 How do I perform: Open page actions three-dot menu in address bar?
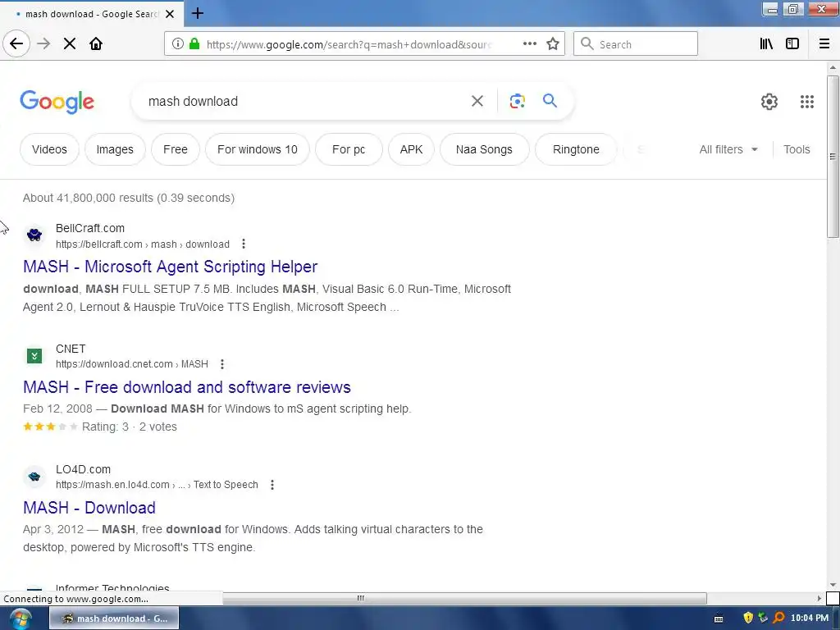529,43
